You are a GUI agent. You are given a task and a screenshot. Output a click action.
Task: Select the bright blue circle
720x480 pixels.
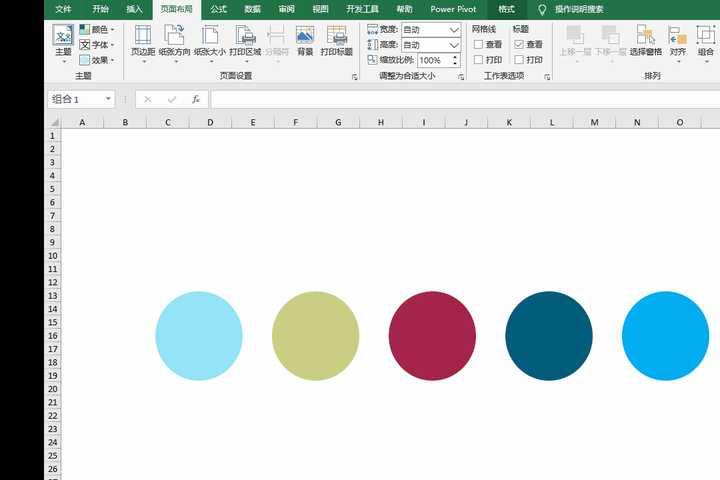[x=665, y=336]
